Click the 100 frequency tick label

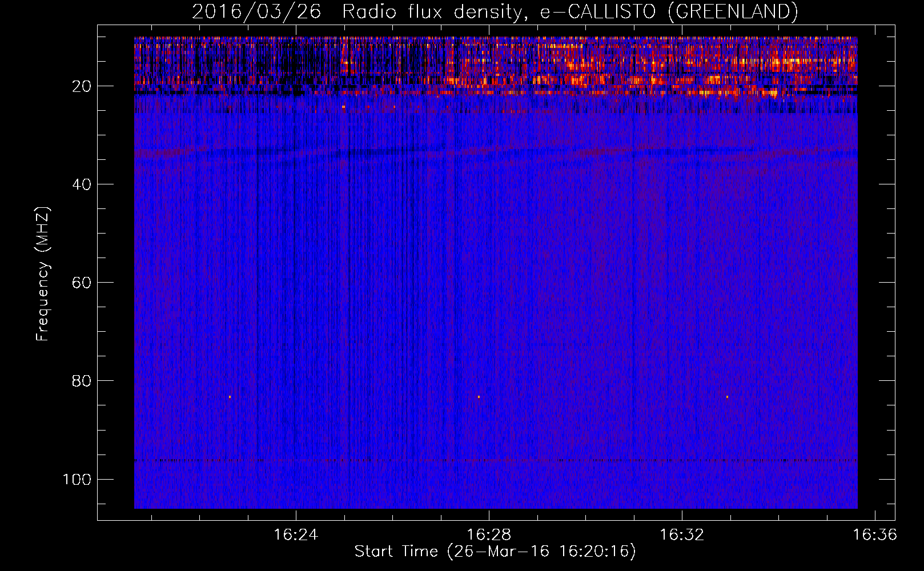coord(77,479)
